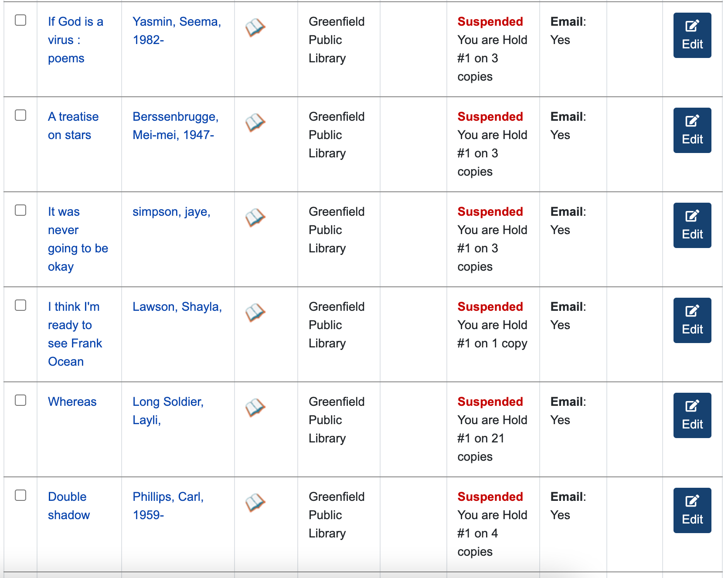Check the checkbox for If God is a virus

point(20,19)
